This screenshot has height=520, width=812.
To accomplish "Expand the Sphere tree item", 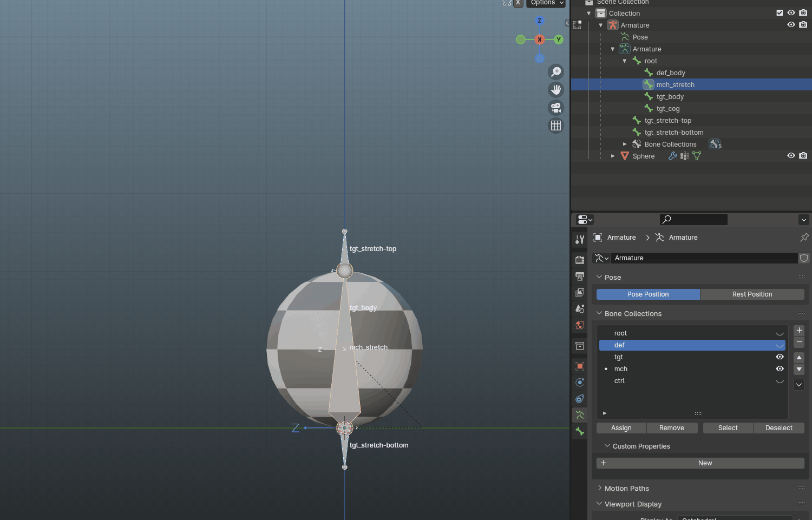I will [x=613, y=156].
